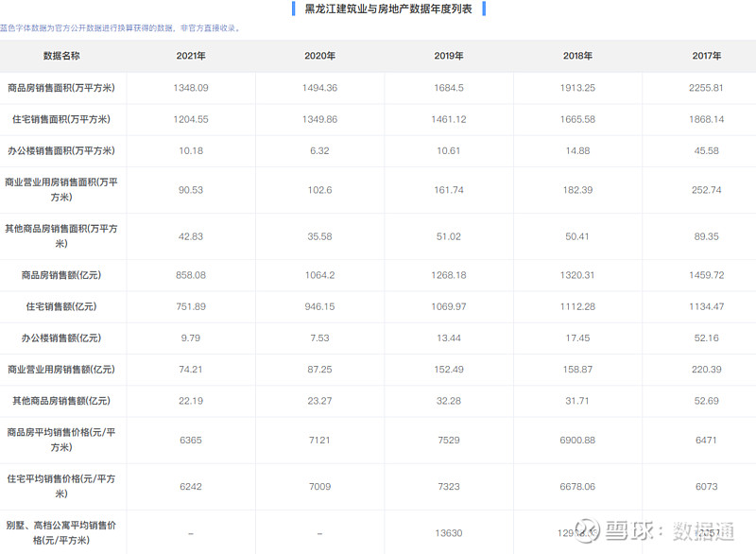This screenshot has height=554, width=756.
Task: Click cell value 1461.12
Action: [x=449, y=119]
